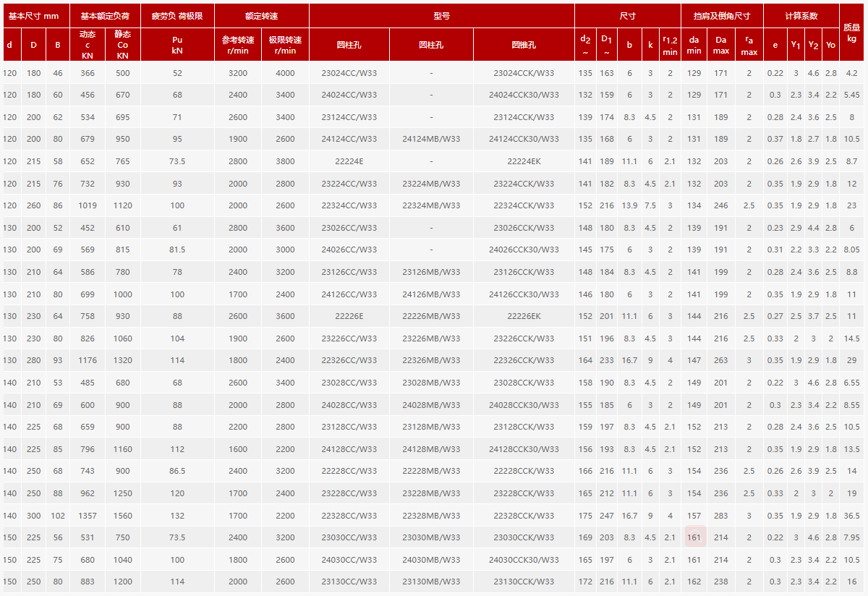868x596 pixels.
Task: Click the 型号 column group header
Action: click(x=441, y=15)
